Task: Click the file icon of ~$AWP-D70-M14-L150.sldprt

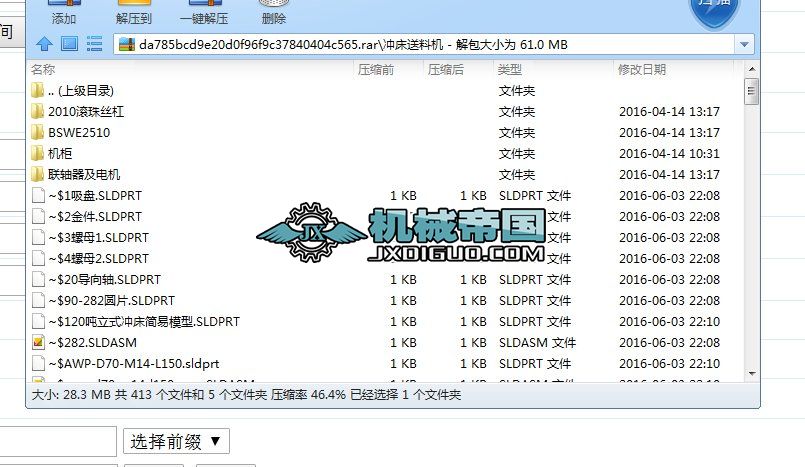Action: pyautogui.click(x=38, y=363)
